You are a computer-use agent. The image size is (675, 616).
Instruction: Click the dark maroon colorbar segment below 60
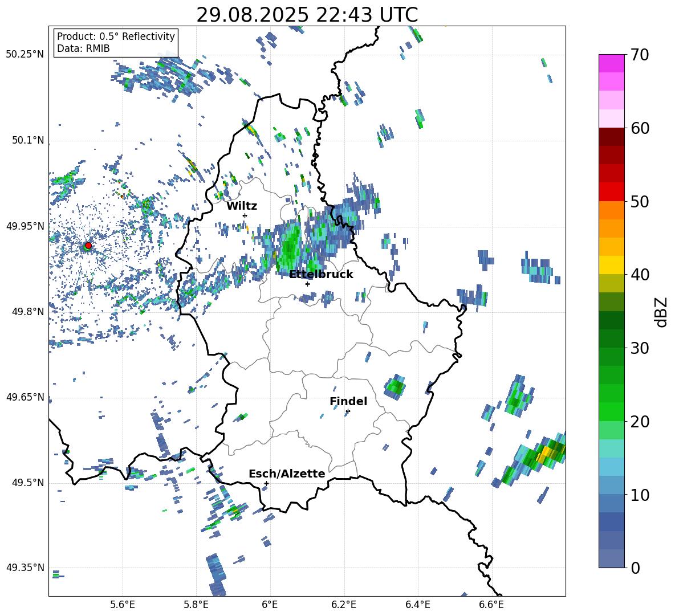[x=611, y=137]
